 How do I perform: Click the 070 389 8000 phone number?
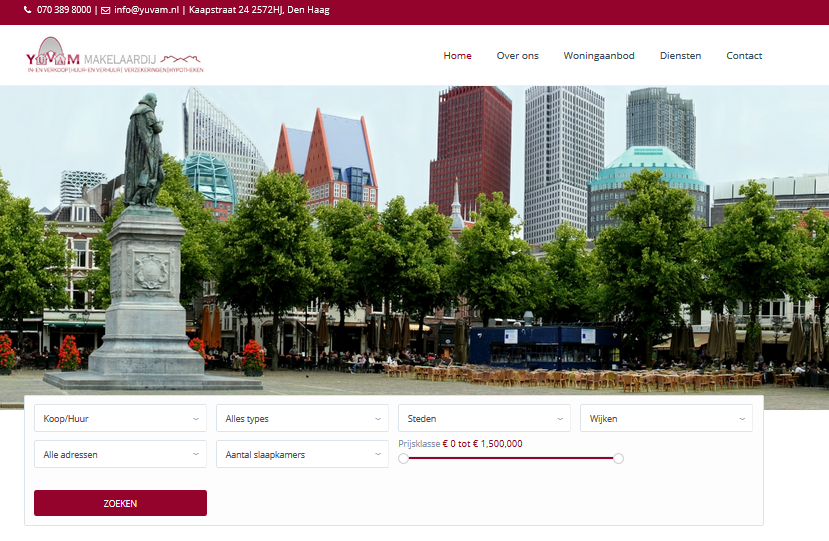pos(64,10)
